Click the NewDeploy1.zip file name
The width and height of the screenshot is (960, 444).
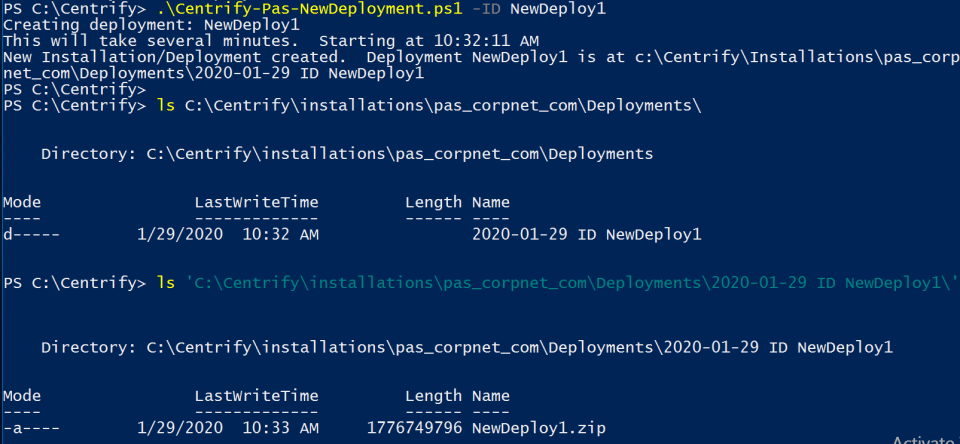[539, 428]
